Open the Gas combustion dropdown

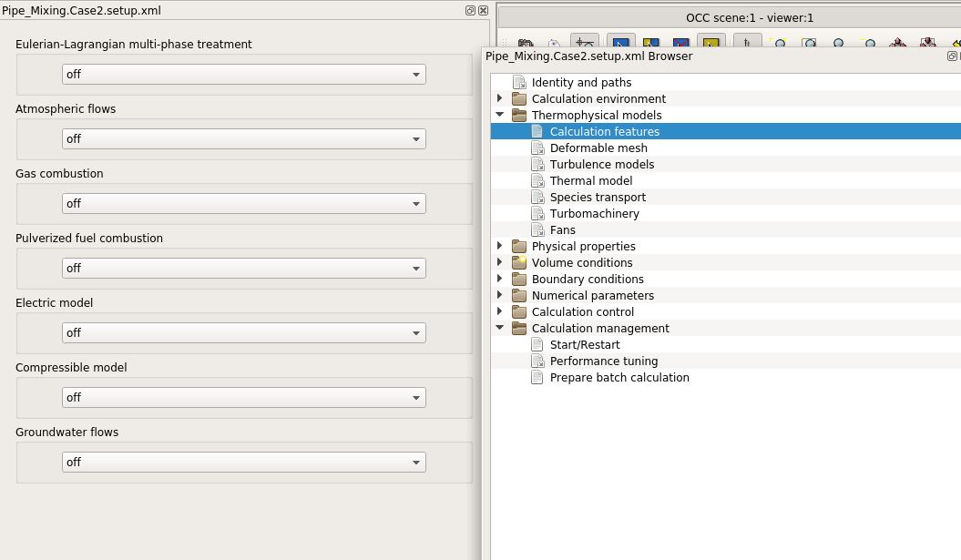[243, 204]
